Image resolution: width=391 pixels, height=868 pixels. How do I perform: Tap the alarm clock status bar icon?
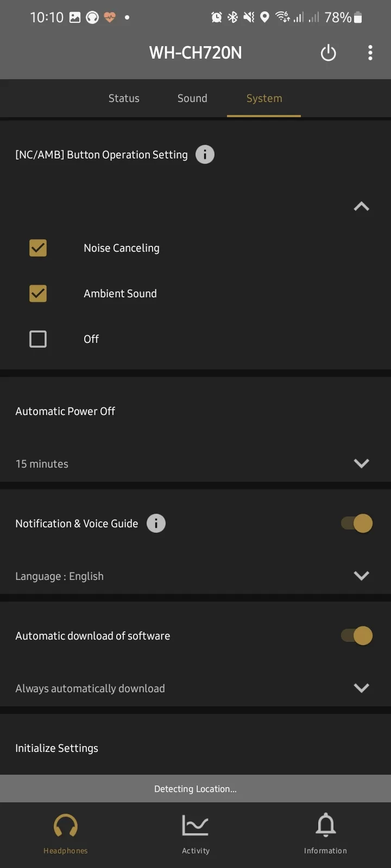(216, 17)
